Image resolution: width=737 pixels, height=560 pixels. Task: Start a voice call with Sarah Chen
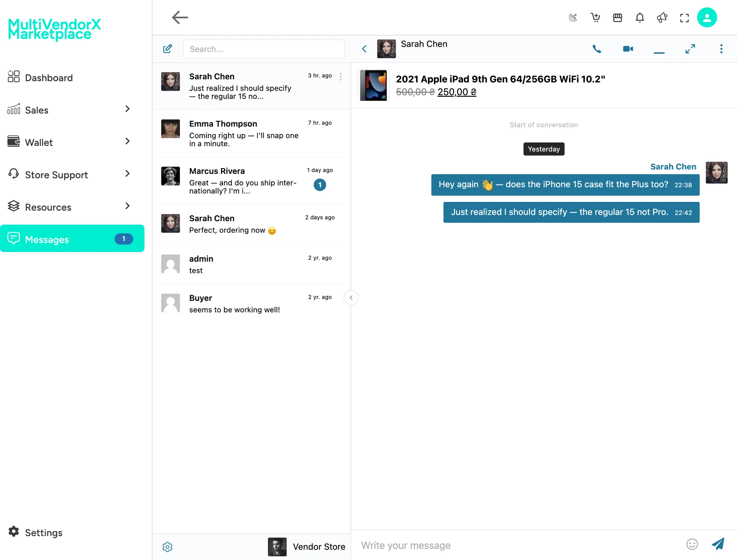[x=597, y=49]
